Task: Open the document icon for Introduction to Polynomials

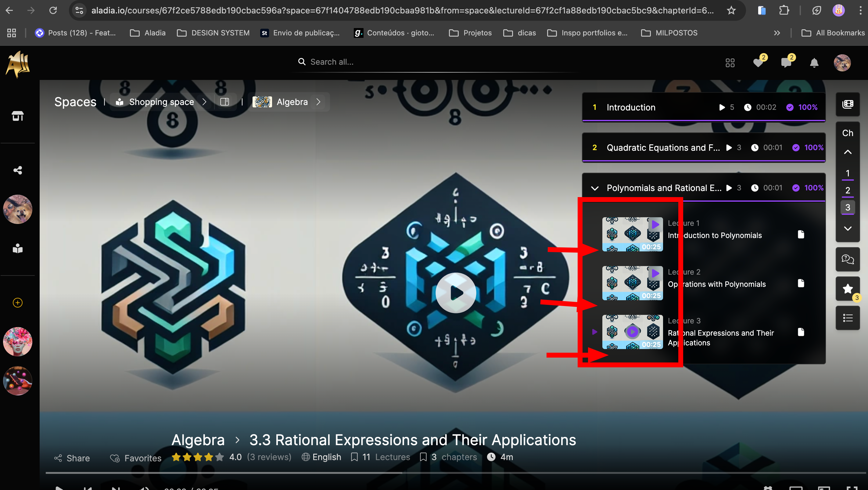Action: [801, 234]
